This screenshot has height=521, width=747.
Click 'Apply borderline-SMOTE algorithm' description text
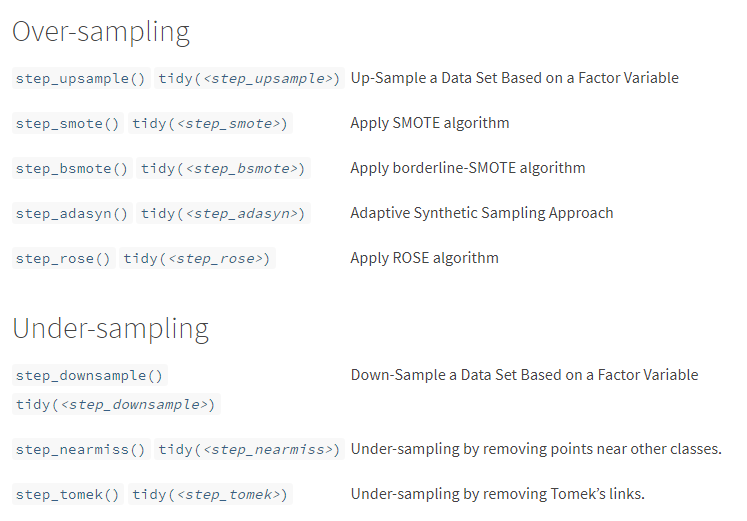[x=467, y=168]
